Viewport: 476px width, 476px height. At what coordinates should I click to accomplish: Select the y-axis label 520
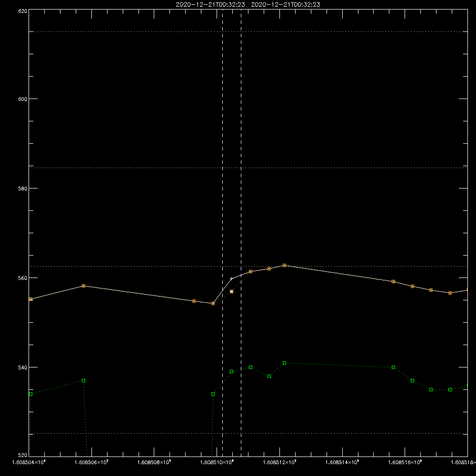23,455
